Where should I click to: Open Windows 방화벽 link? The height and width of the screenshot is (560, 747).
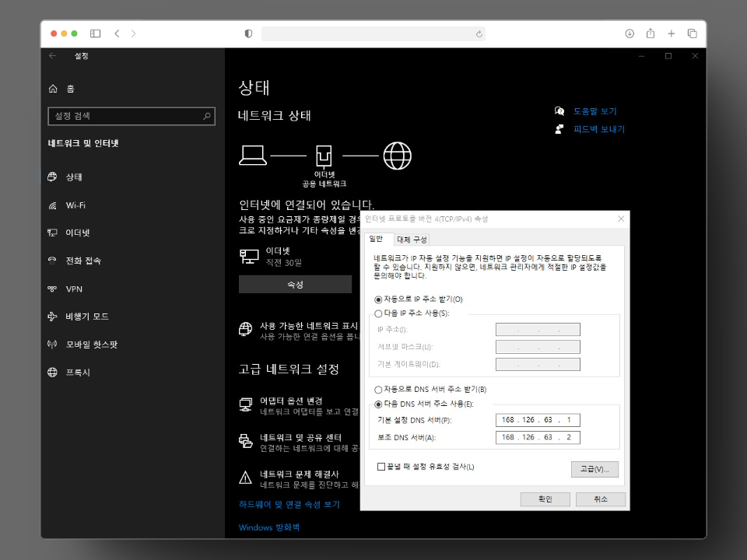pyautogui.click(x=269, y=527)
